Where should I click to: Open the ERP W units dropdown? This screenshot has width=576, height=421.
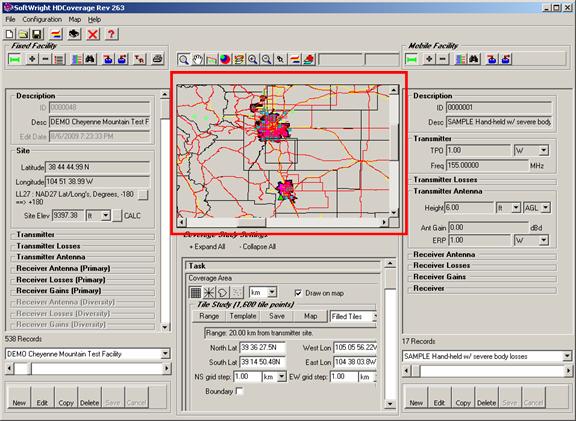point(544,241)
